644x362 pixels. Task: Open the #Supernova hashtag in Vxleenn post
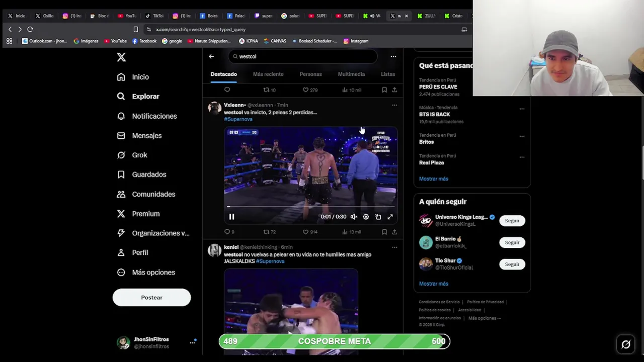coord(238,119)
